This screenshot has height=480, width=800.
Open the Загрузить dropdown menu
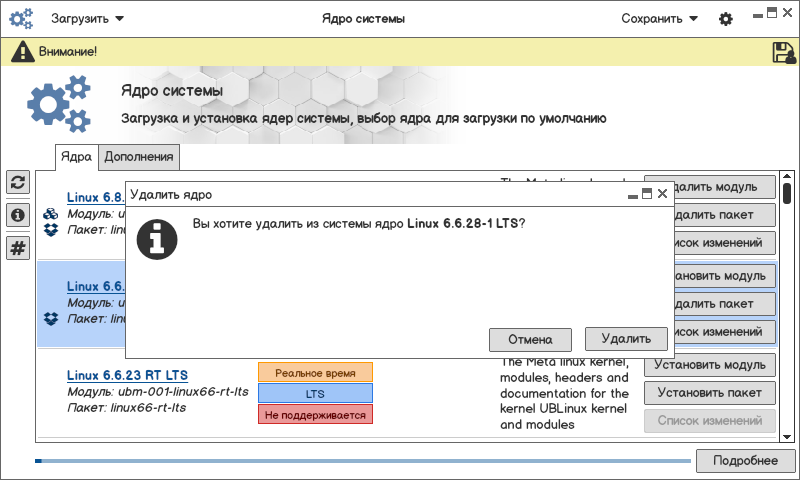coord(87,19)
